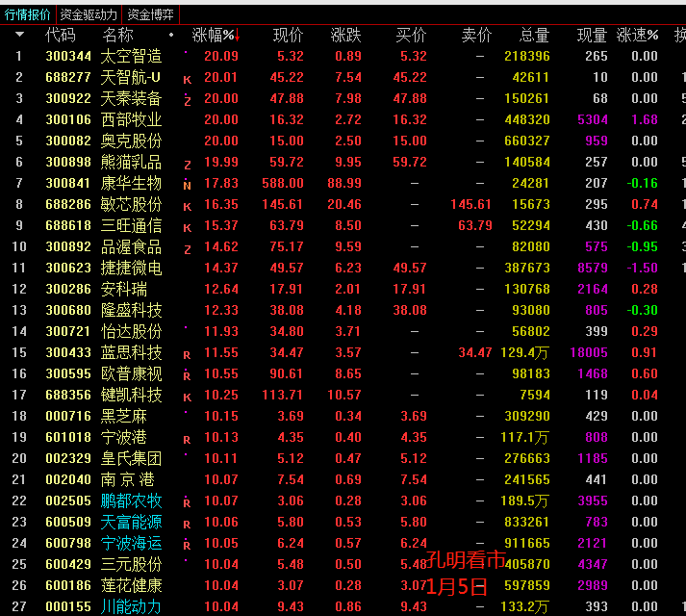The height and width of the screenshot is (616, 686).
Task: Click price 145.61 in 现价 for 敏芯股份
Action: pos(283,204)
